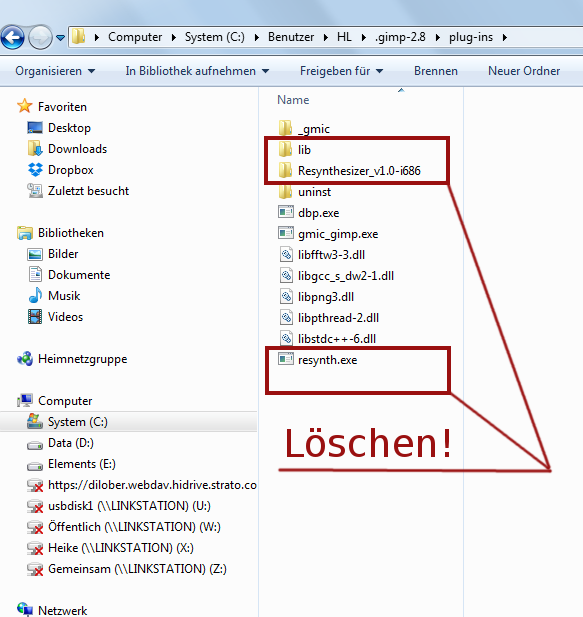The image size is (583, 617).
Task: Click the blue Back navigation arrow
Action: (13, 37)
